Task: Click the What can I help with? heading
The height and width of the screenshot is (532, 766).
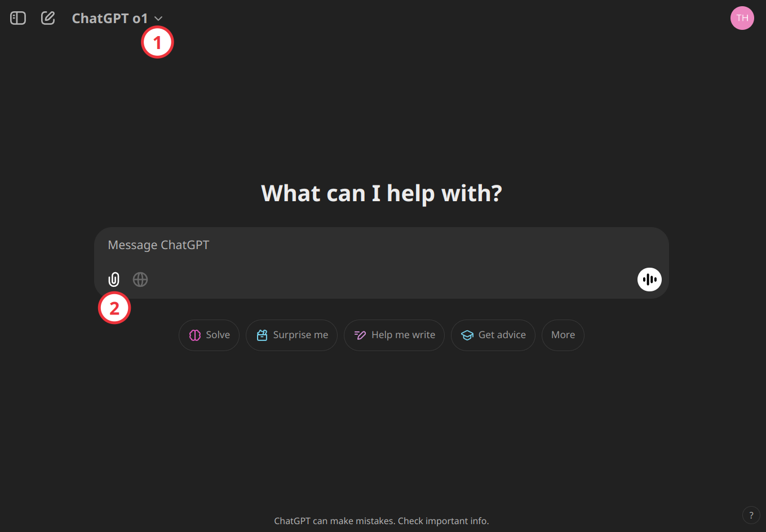Action: [x=382, y=193]
